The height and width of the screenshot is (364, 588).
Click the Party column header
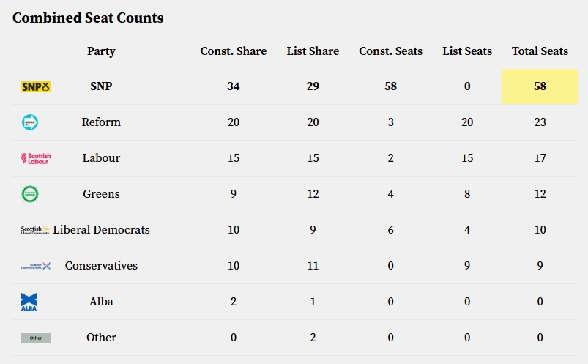(101, 51)
